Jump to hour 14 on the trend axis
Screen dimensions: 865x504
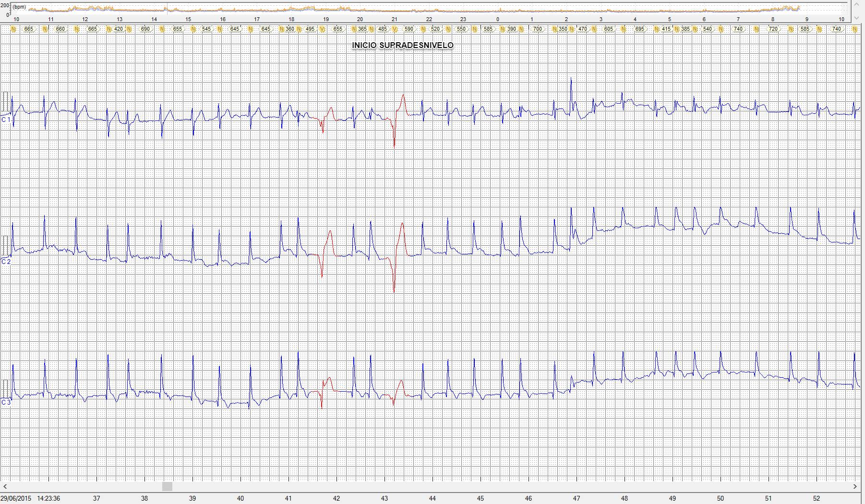click(154, 19)
